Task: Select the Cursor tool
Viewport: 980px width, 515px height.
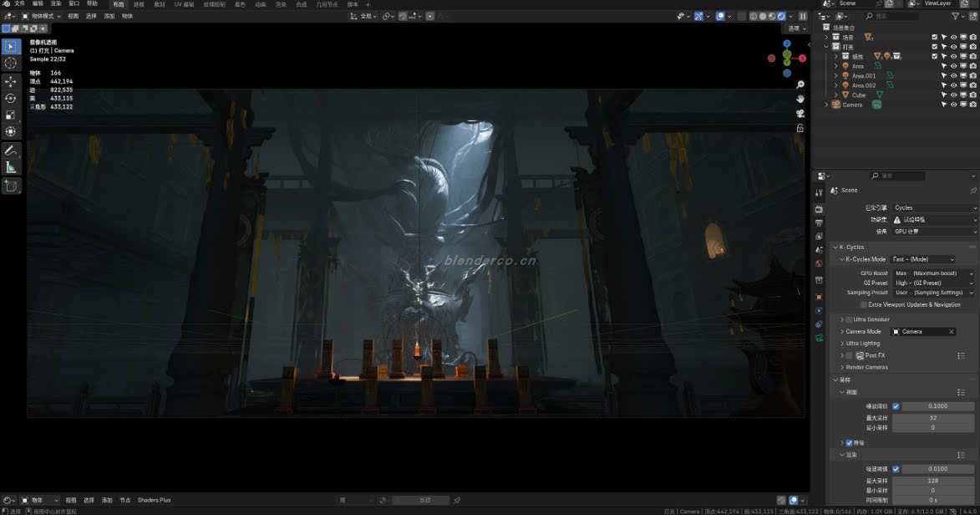Action: coord(11,63)
